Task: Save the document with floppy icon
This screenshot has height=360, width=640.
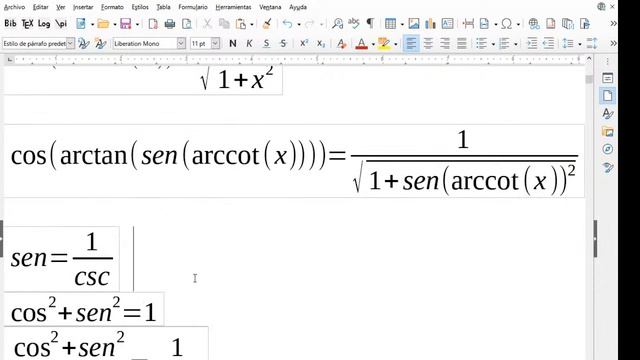Action: pos(126,24)
